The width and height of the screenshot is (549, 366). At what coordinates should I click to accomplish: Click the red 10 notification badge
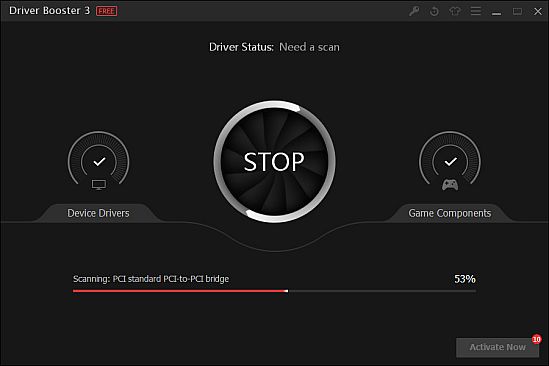(x=536, y=339)
